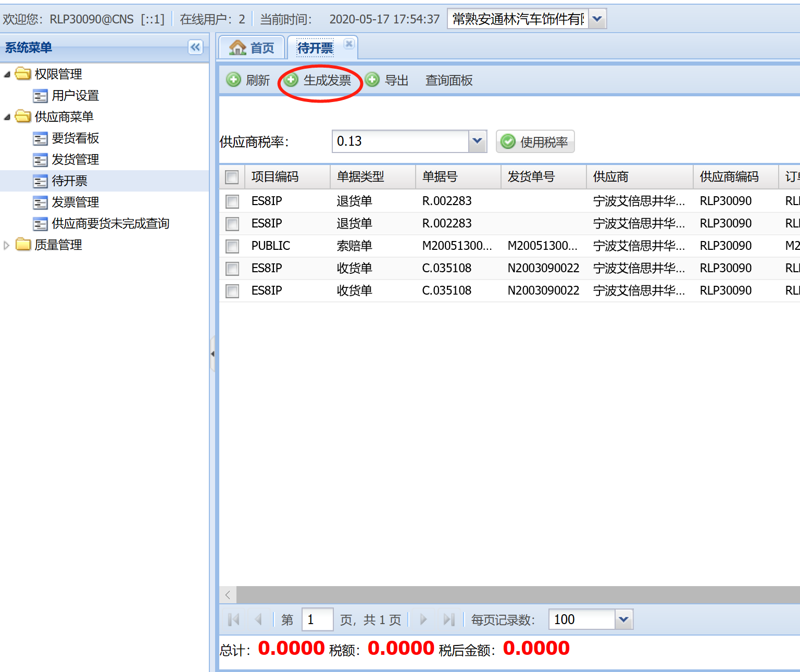Open 供应商要货未完成查询 menu item
This screenshot has width=800, height=672.
tap(110, 223)
